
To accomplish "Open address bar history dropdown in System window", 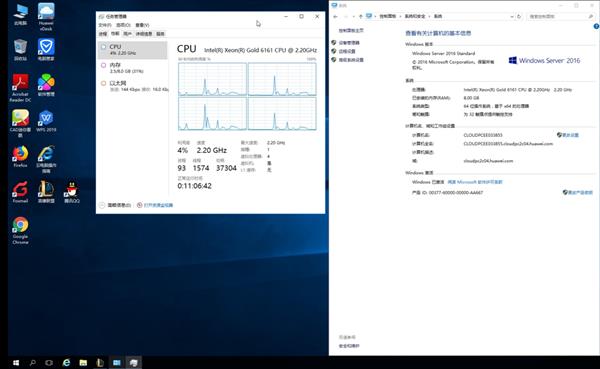I will coord(512,16).
